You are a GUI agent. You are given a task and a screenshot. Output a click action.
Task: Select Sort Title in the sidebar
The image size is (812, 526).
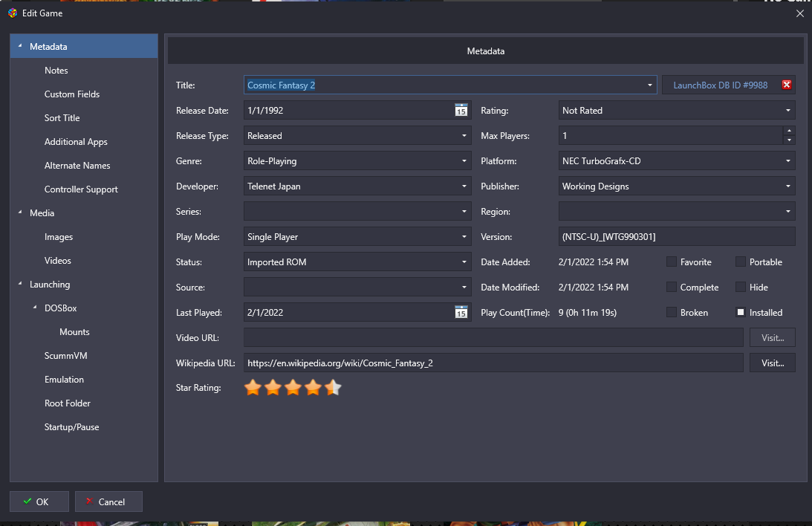click(62, 118)
